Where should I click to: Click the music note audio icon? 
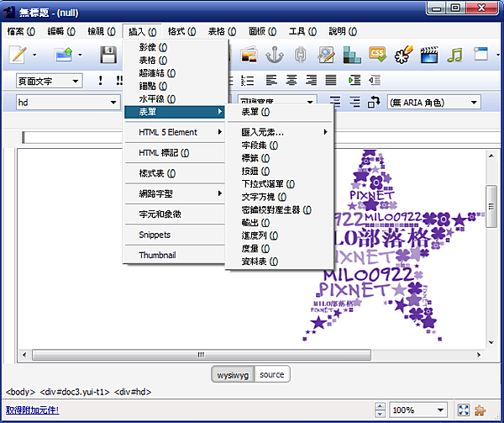454,55
